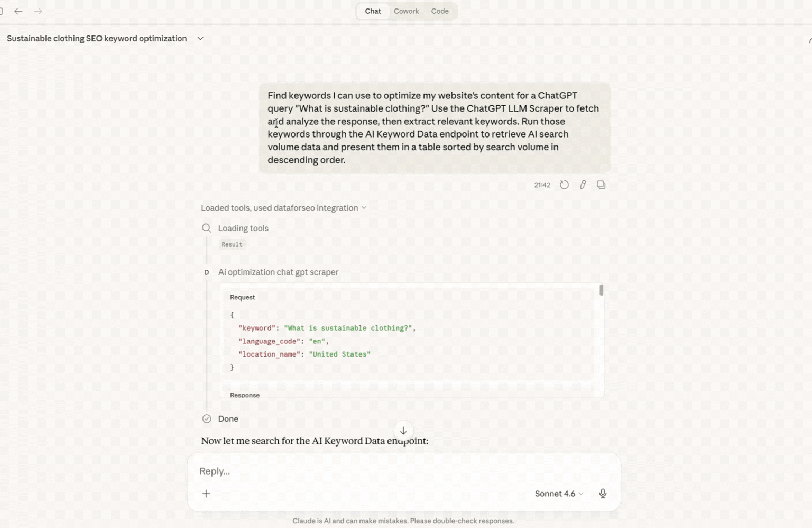
Task: Click the scrollbar in the Request panel
Action: pos(601,290)
